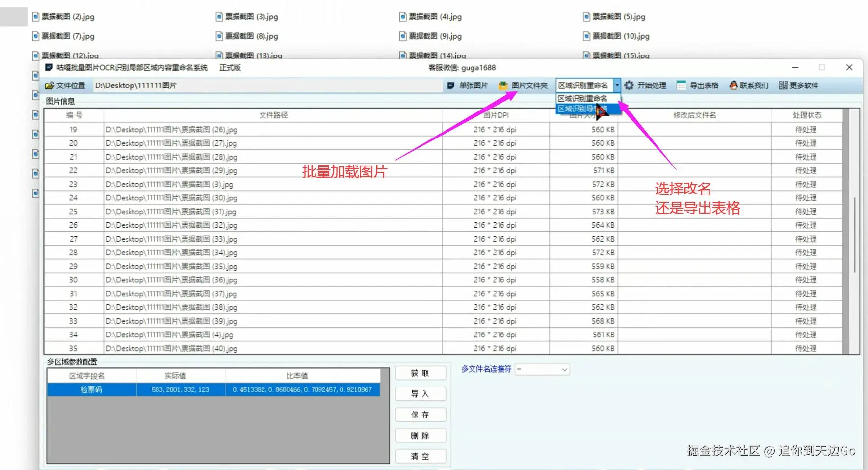
Task: Click the 票据截图 (3).jpg file icon
Action: [x=219, y=17]
